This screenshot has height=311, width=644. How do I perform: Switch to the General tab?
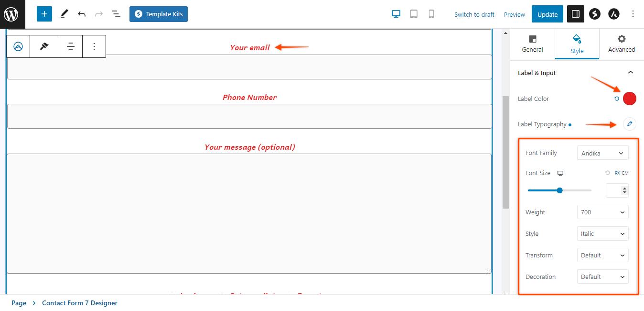tap(532, 44)
